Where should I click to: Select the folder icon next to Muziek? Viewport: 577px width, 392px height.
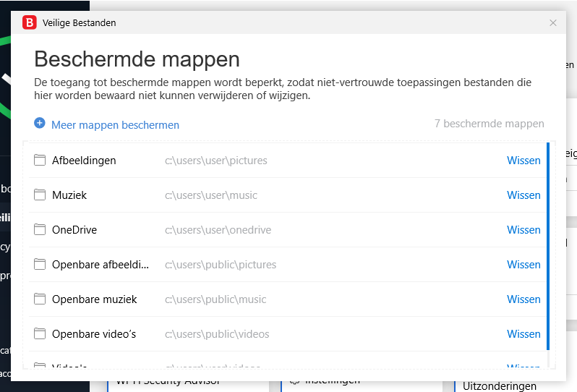40,195
